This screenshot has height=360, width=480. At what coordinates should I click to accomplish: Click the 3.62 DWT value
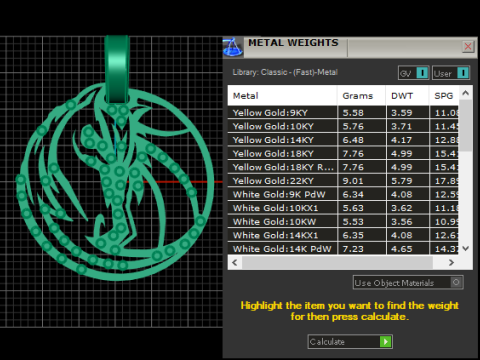402,208
